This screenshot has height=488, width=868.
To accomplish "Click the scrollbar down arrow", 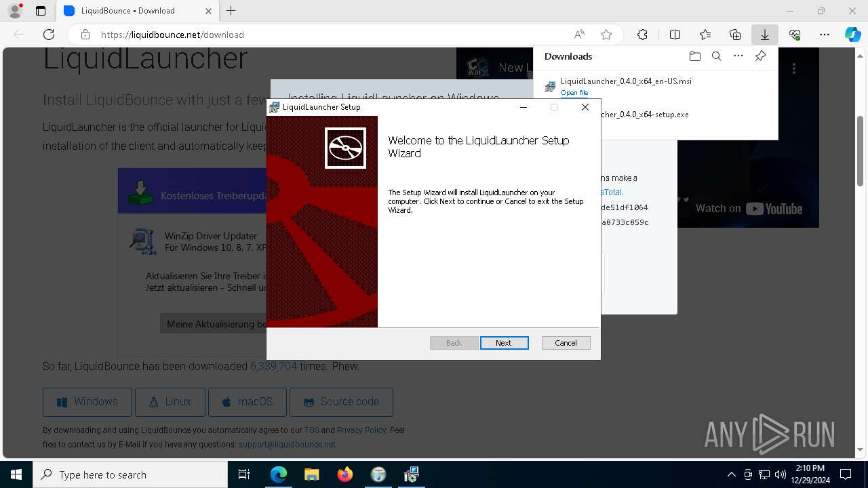I will tap(861, 450).
